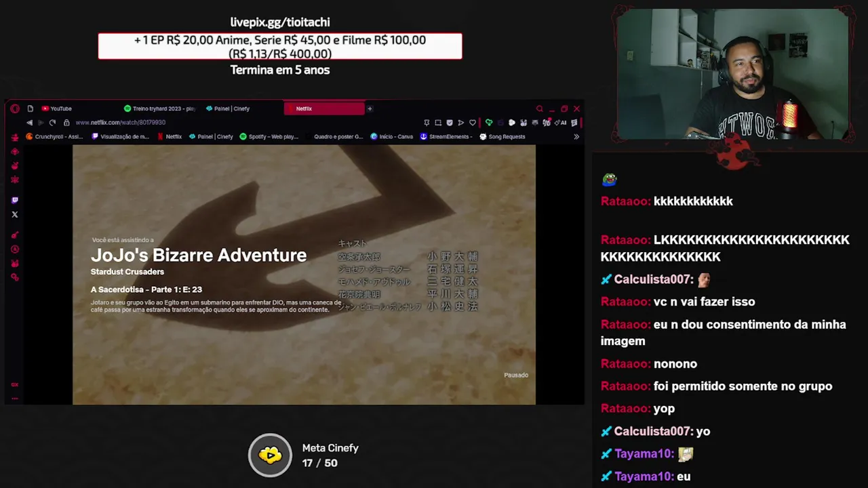Click the streamer webcam feed
This screenshot has height=488, width=868.
732,75
